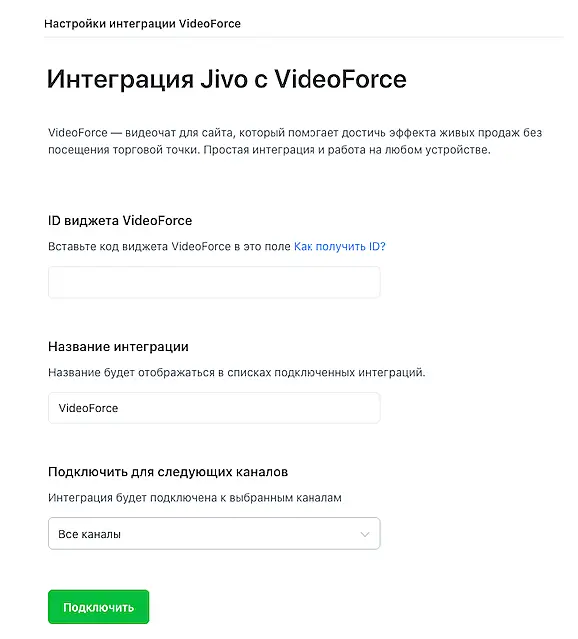Click the word "VideoForce" in the main heading

340,79
